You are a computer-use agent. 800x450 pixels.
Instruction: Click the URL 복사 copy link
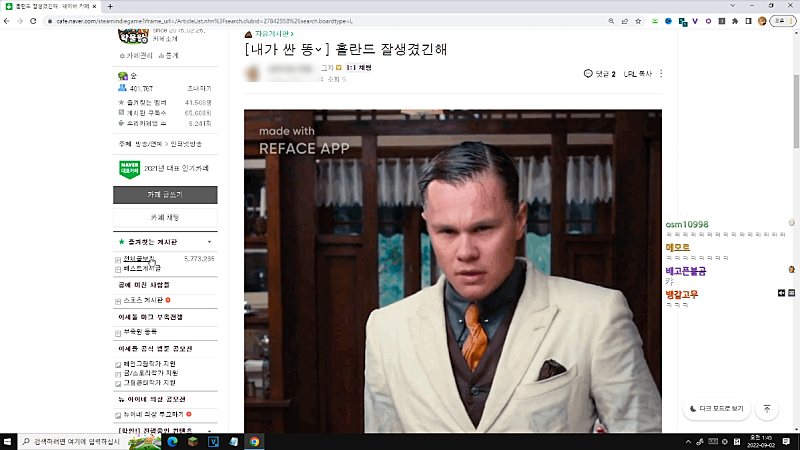point(638,74)
